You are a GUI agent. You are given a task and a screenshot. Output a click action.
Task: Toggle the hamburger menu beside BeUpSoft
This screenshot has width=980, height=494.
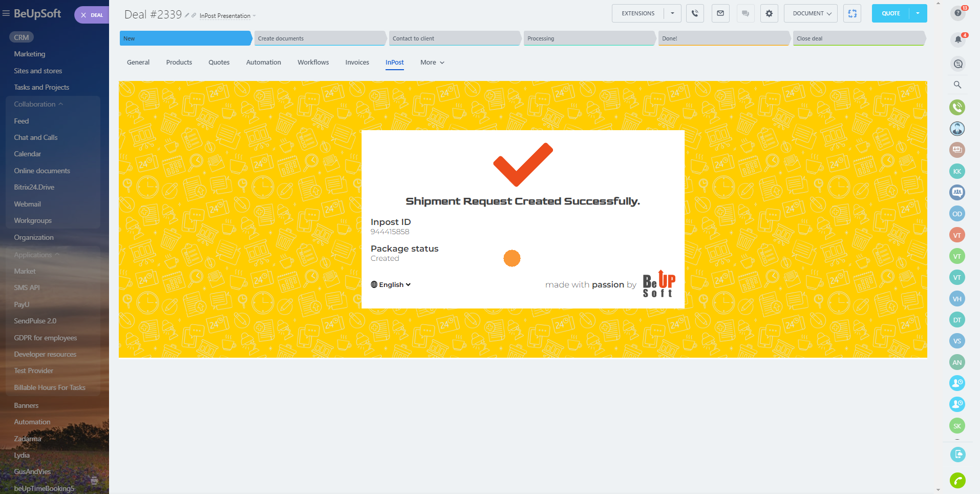6,13
